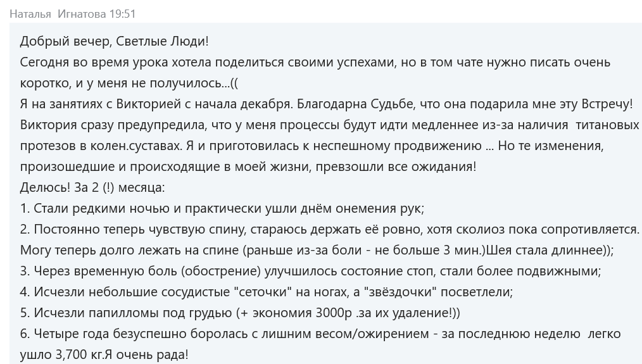Click list item 4 about сосудистые "сеточки"
Image resolution: width=642 pixels, height=364 pixels.
click(x=266, y=292)
